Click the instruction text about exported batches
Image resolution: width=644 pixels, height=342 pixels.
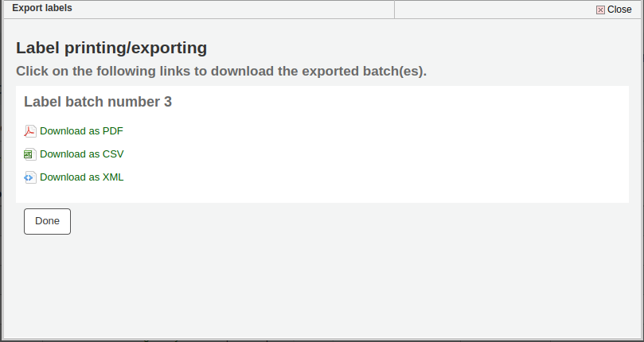pos(221,71)
